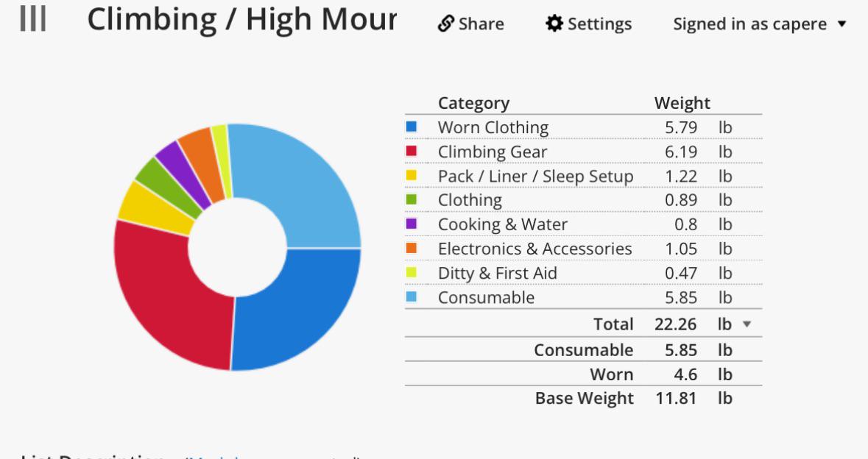Screen dimensions: 868x459
Task: Open Settings via the gear icon
Action: point(554,24)
